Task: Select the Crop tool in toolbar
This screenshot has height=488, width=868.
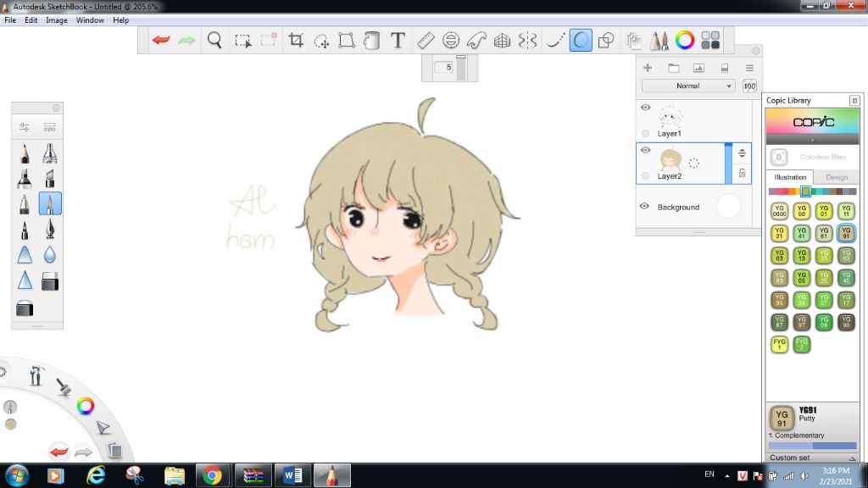Action: tap(296, 41)
